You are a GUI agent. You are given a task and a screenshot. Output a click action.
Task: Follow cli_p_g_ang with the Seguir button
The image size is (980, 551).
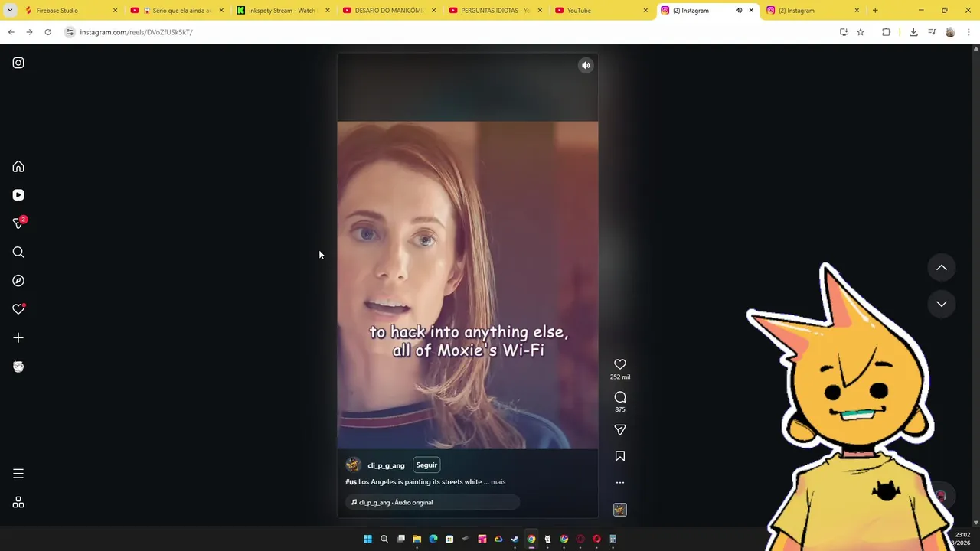click(426, 465)
